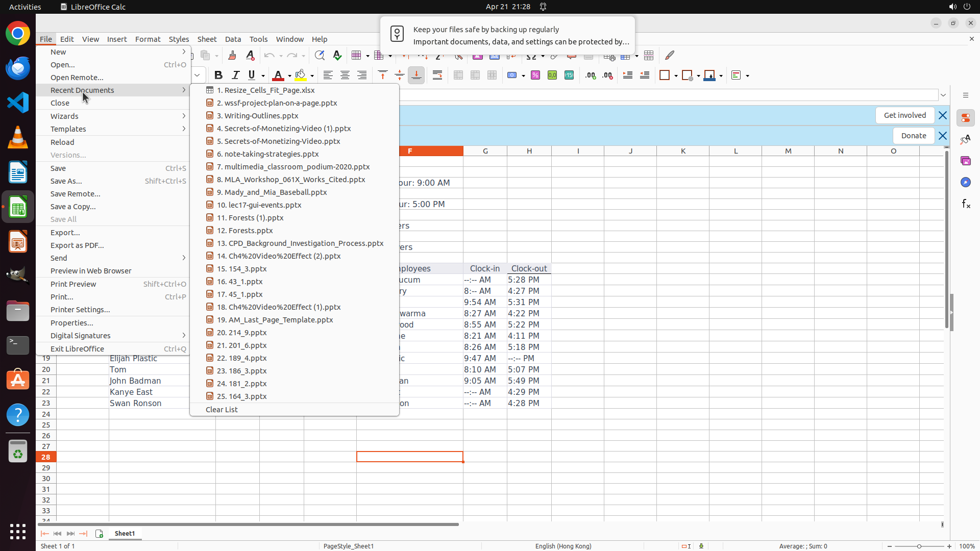This screenshot has width=980, height=551.
Task: Select the Sheet1 tab
Action: pyautogui.click(x=125, y=534)
